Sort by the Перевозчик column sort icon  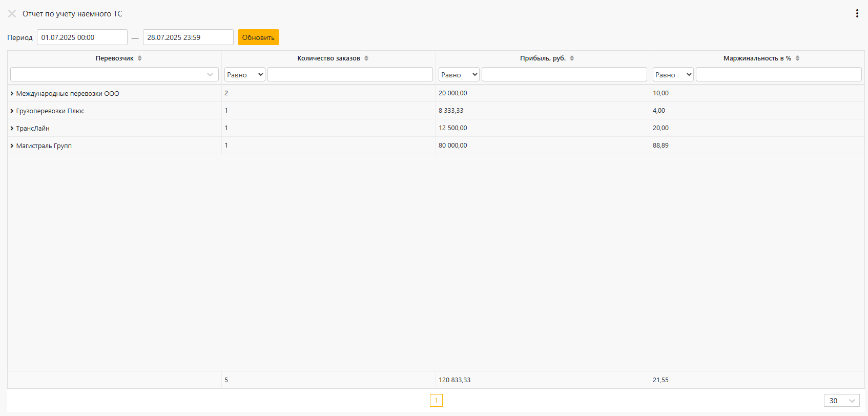click(139, 58)
